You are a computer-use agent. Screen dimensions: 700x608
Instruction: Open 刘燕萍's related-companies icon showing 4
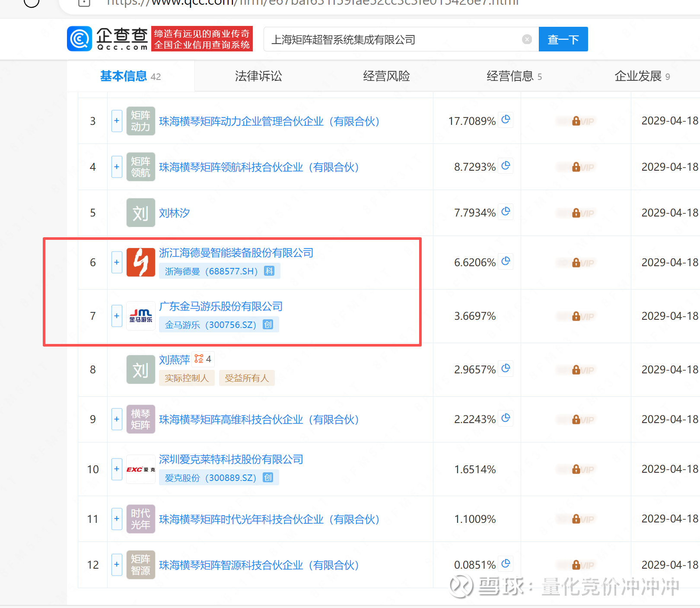(203, 359)
